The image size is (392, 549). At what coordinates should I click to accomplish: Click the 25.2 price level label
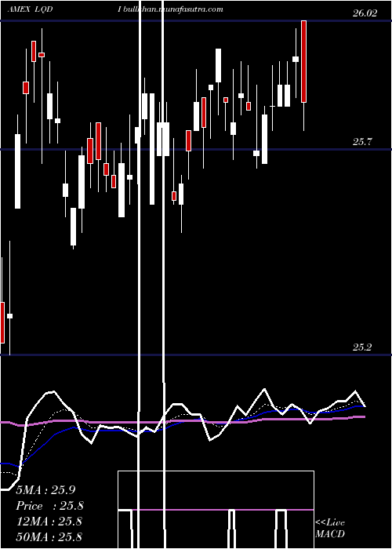click(x=362, y=347)
